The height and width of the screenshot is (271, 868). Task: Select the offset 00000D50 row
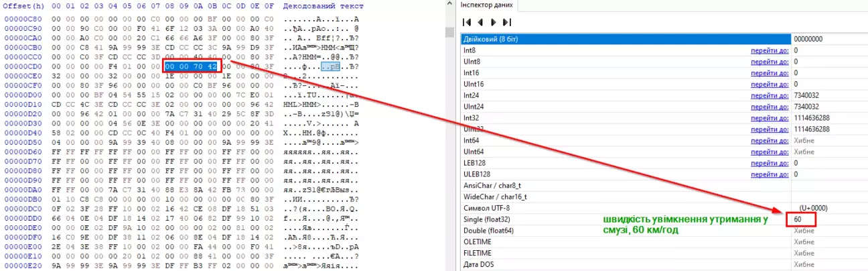pos(24,143)
